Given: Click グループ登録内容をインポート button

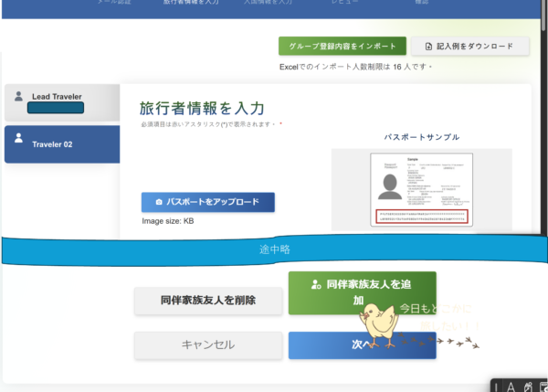Looking at the screenshot, I should 342,46.
